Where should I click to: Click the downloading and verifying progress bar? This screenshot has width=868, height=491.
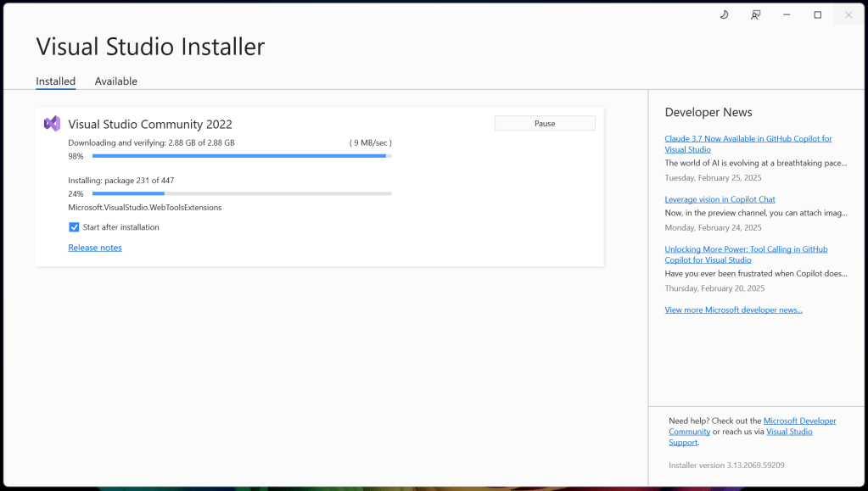242,156
